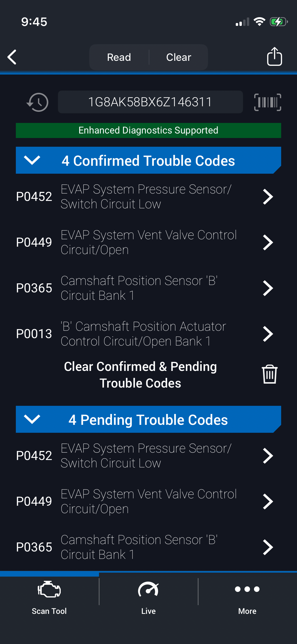Tap the VIN barcode scanner icon
This screenshot has width=297, height=644.
point(267,102)
